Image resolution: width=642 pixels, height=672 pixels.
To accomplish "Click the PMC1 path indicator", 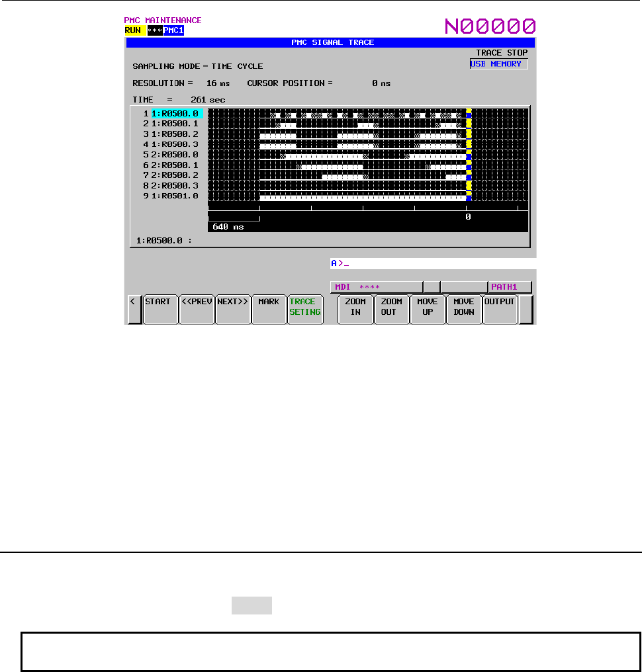I will point(173,30).
